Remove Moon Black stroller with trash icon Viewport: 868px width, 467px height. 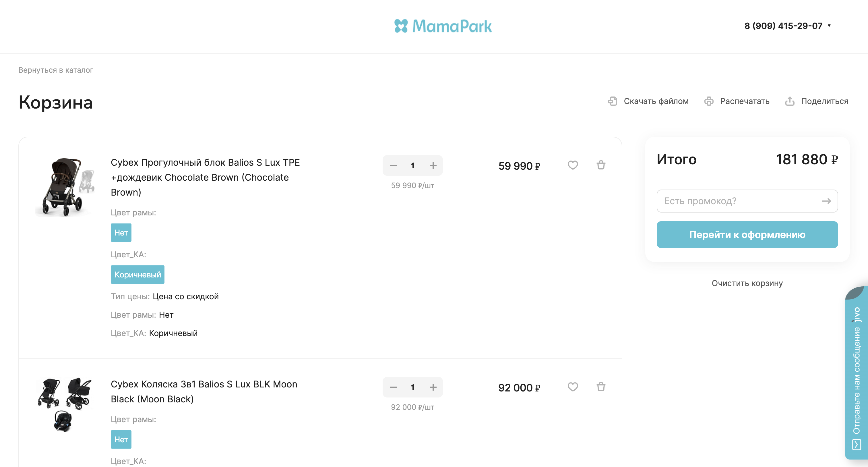click(601, 387)
